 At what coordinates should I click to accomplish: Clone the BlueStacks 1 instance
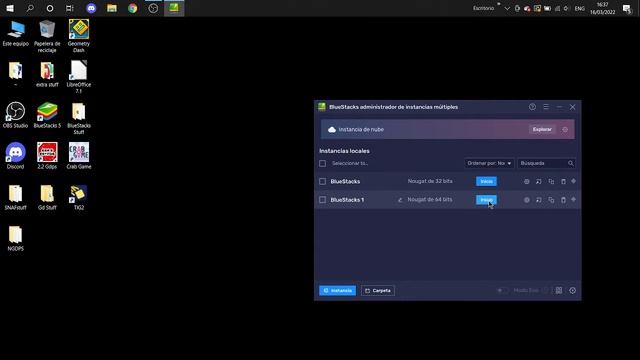click(551, 200)
